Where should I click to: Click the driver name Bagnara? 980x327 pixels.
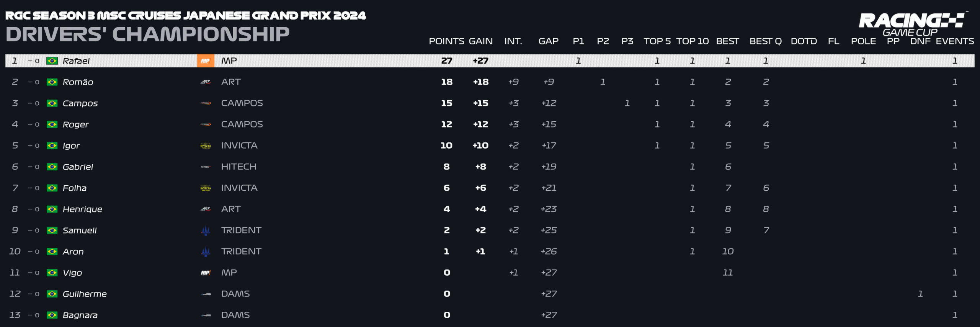click(80, 315)
